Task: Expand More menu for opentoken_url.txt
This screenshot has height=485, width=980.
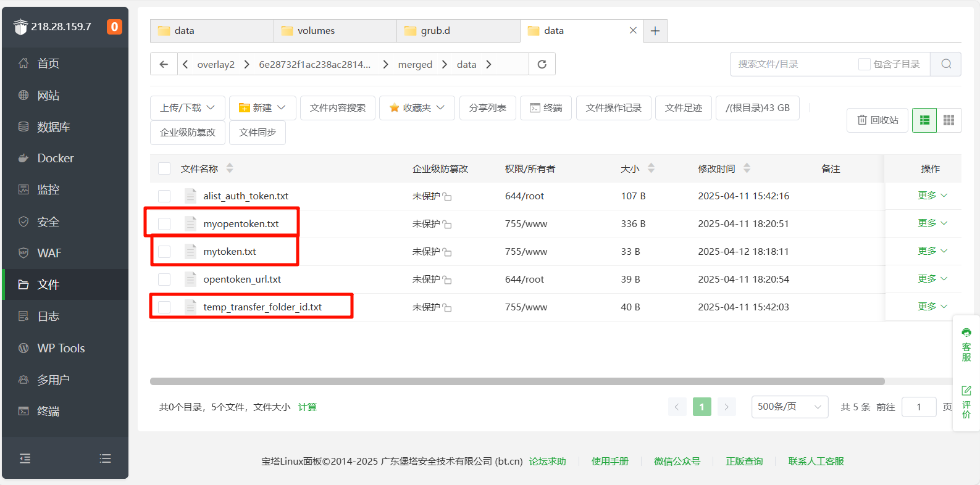Action: pos(932,279)
